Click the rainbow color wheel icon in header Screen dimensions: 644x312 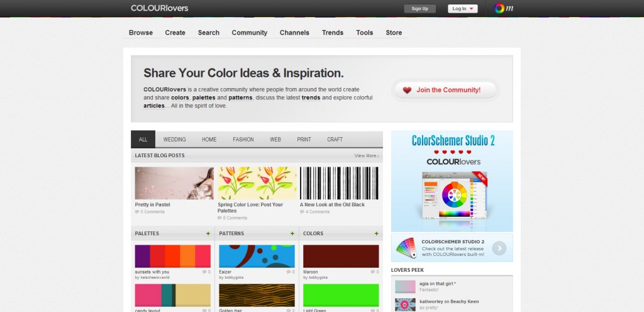click(499, 8)
